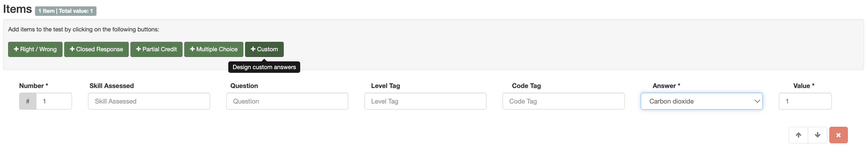
Task: Add a Closed Response item
Action: (x=96, y=49)
